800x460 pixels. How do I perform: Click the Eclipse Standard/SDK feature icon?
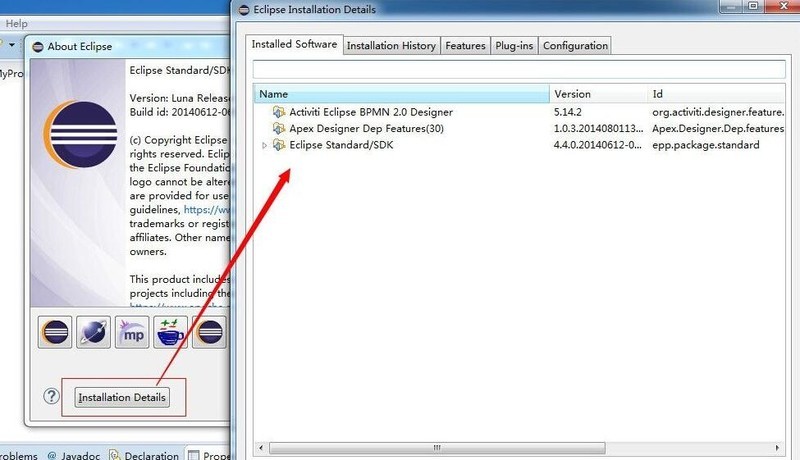click(279, 146)
